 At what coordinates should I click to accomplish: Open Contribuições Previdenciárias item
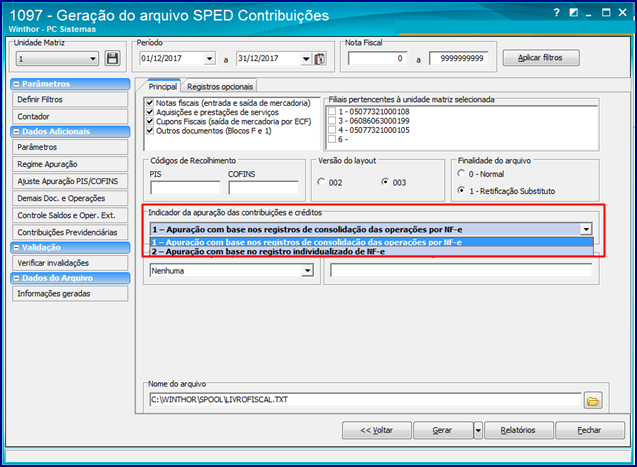(x=70, y=232)
